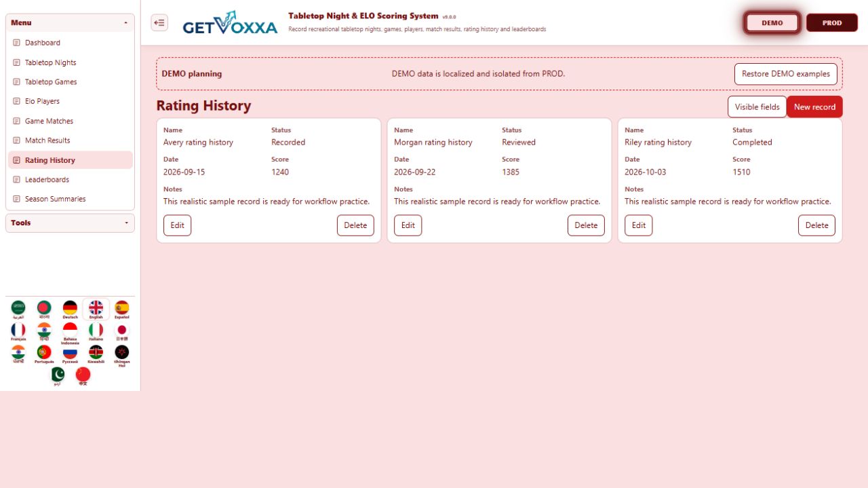Expand the Tools section

pyautogui.click(x=70, y=223)
